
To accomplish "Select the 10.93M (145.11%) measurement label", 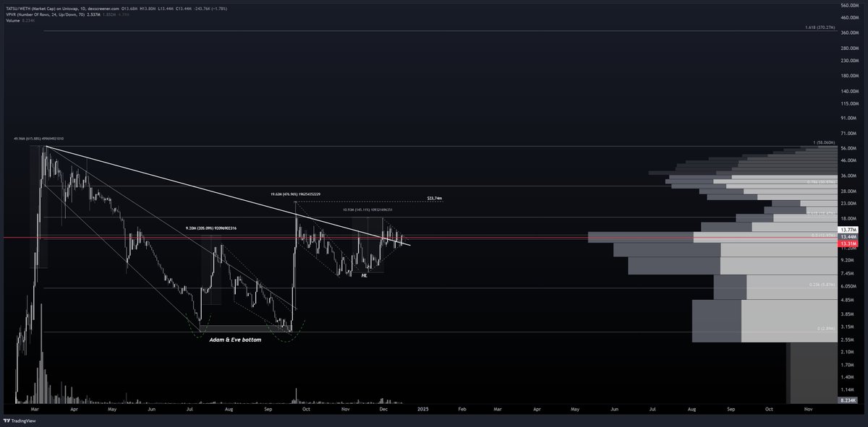I will (368, 210).
